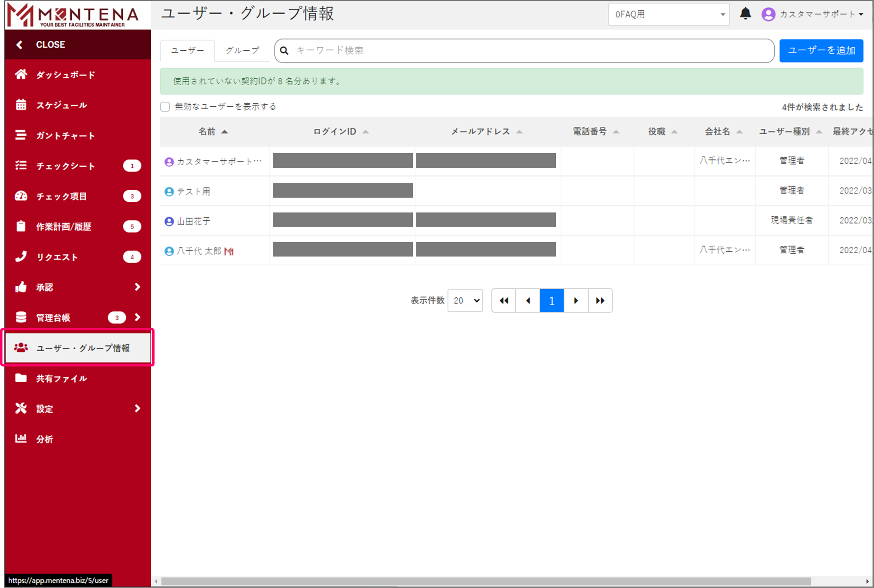Click the ユーザーを追加 button
The width and height of the screenshot is (874, 588).
click(x=821, y=50)
